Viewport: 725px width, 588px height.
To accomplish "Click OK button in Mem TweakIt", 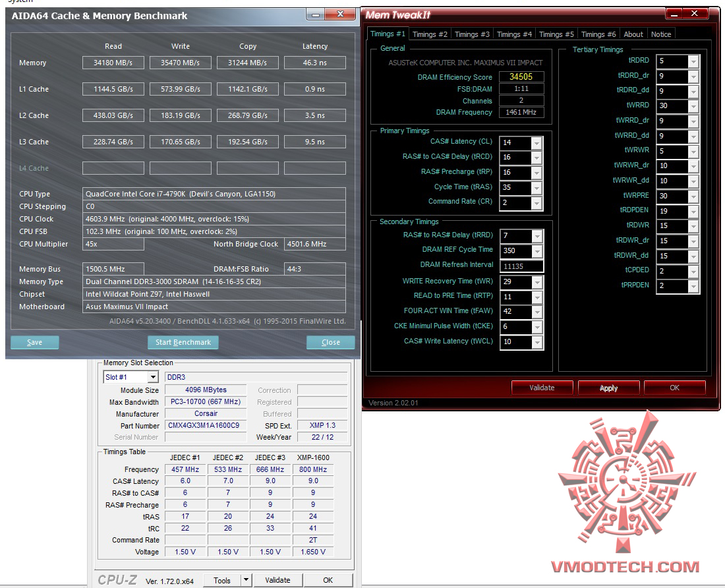I will pyautogui.click(x=675, y=388).
